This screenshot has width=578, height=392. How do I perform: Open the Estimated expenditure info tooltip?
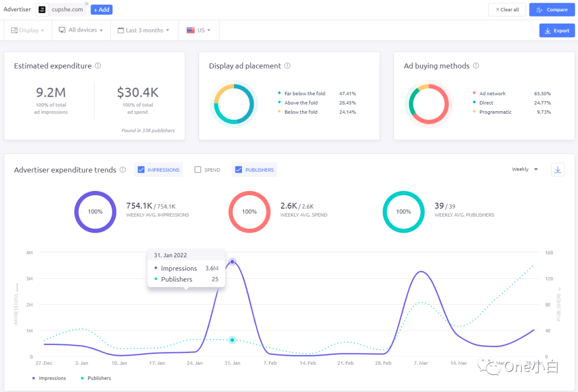(98, 66)
